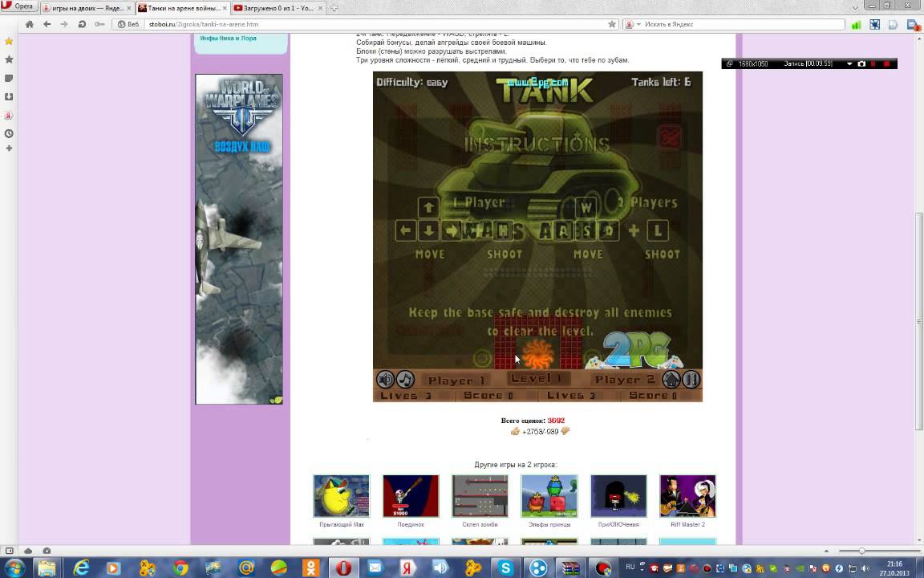This screenshot has height=578, width=924.
Task: Open the notes sidebar panel icon
Action: click(x=9, y=78)
